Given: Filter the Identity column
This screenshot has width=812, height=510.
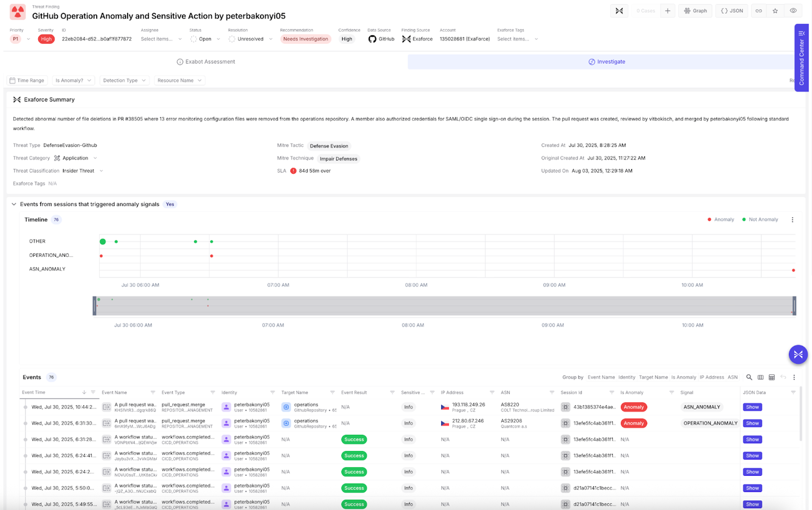Looking at the screenshot, I should (x=272, y=393).
